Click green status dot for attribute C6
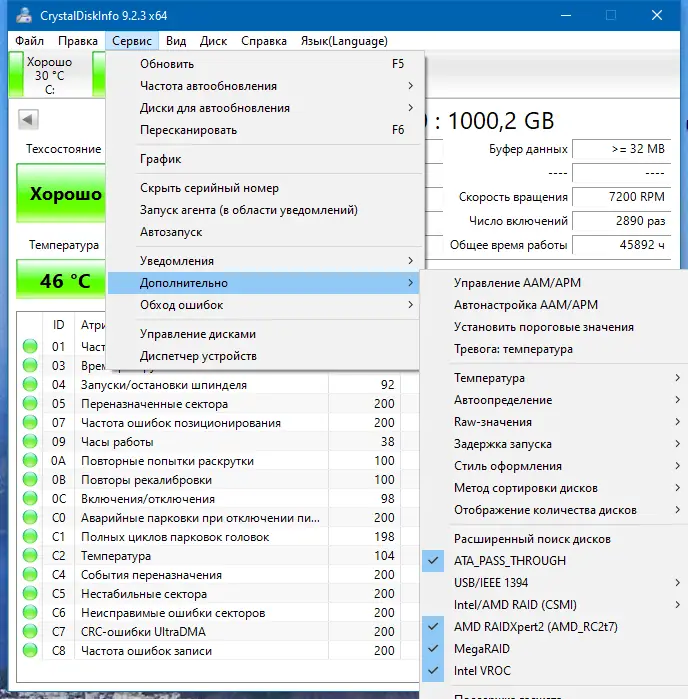The image size is (688, 699). (30, 613)
